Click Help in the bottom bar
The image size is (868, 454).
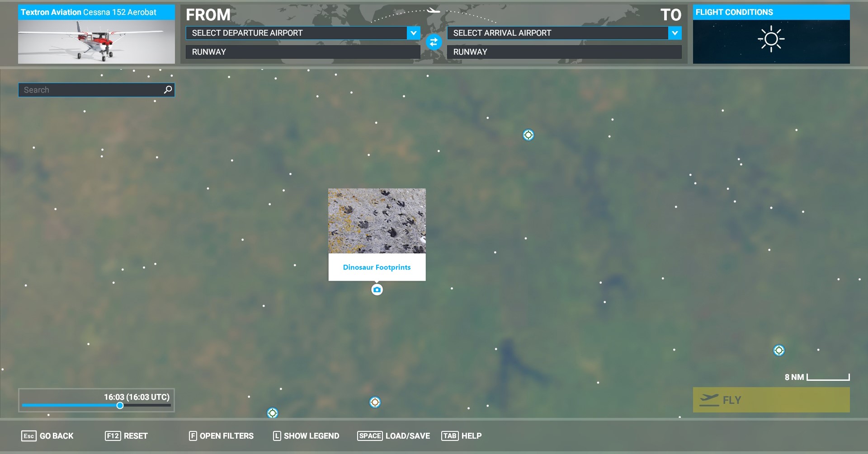[461, 436]
